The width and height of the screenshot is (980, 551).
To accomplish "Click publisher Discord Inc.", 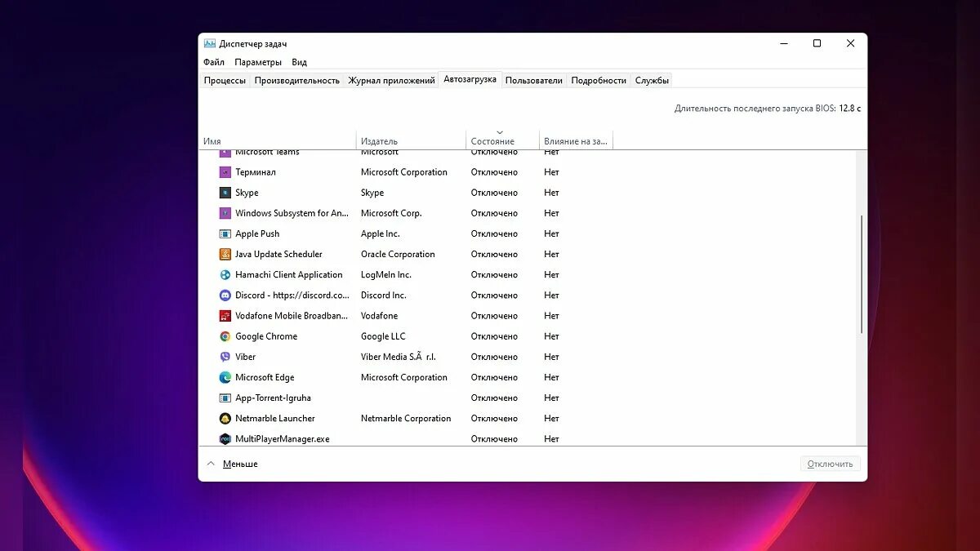I will (384, 295).
